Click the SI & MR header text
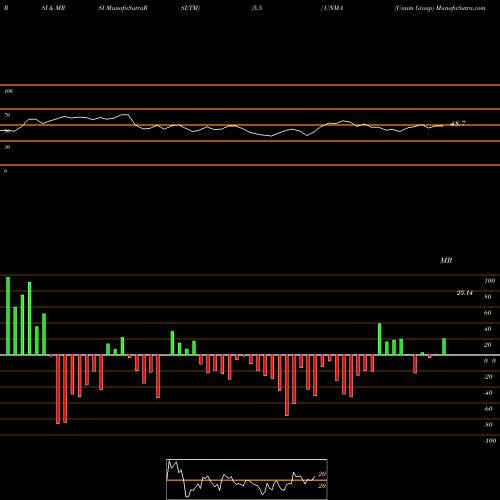This screenshot has width=500, height=500. (53, 8)
